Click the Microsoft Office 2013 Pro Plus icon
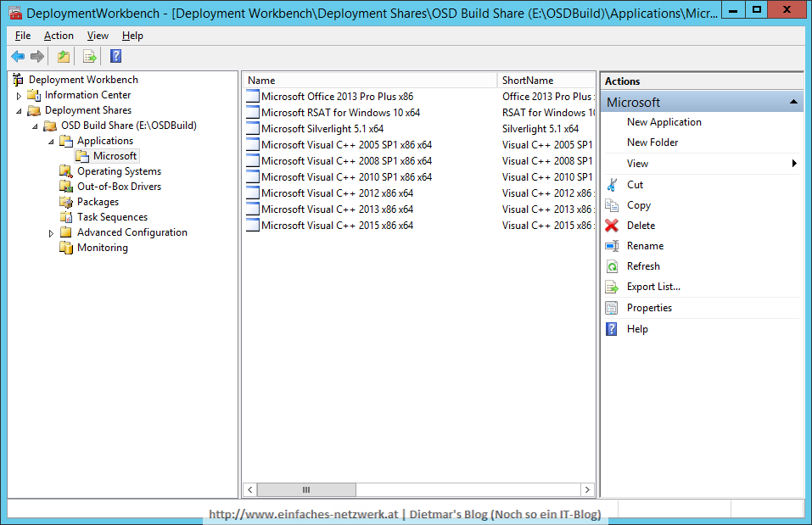The image size is (812, 525). point(252,97)
